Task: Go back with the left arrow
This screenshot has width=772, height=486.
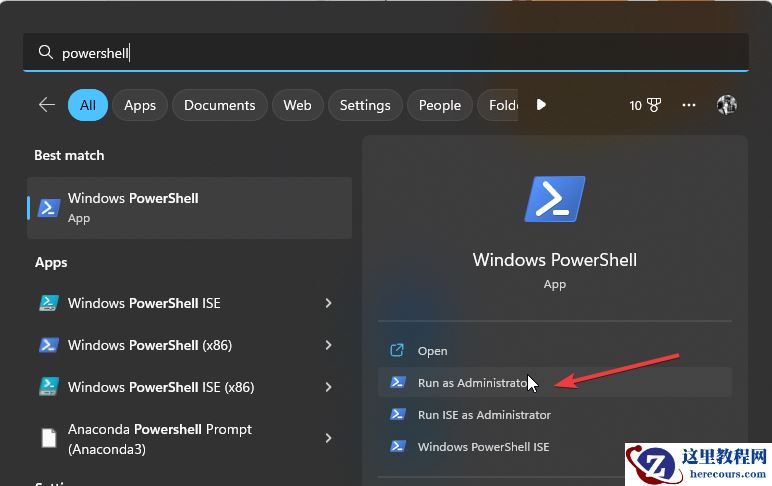Action: tap(47, 104)
